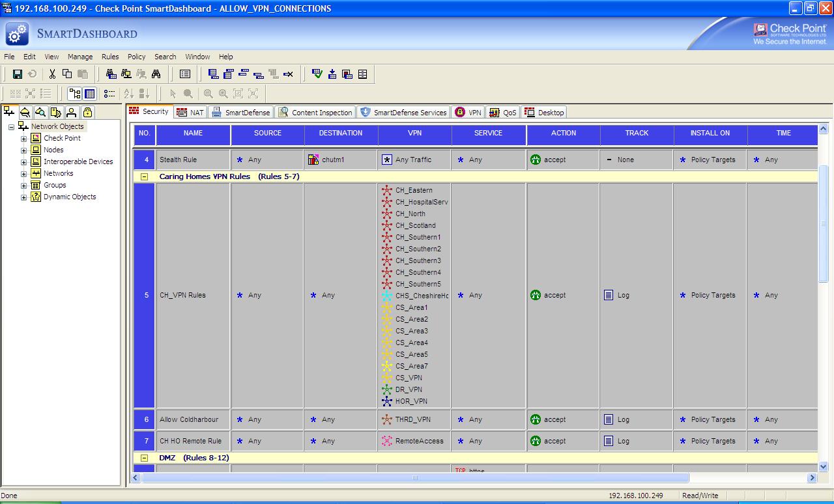
Task: Select rule number 7 cell
Action: [x=145, y=441]
